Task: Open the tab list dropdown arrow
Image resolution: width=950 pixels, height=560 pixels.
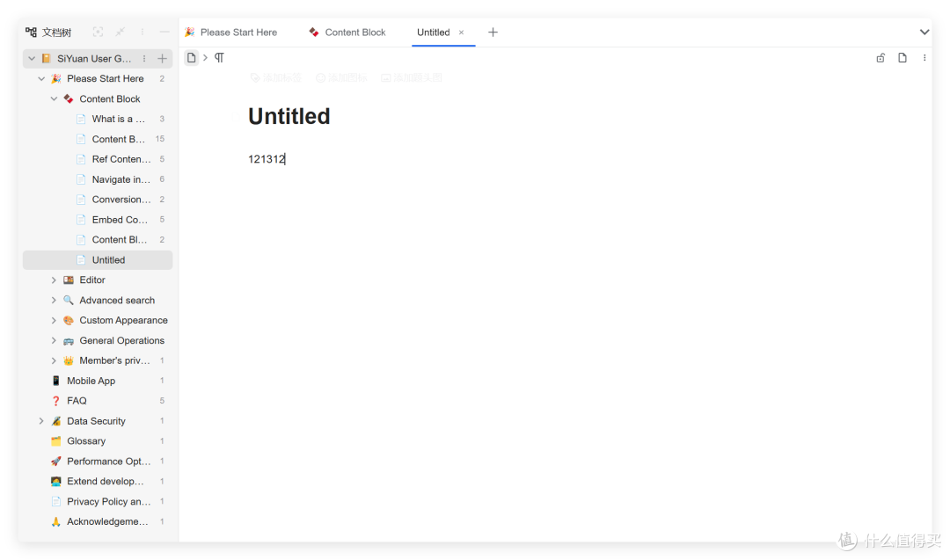Action: coord(924,32)
